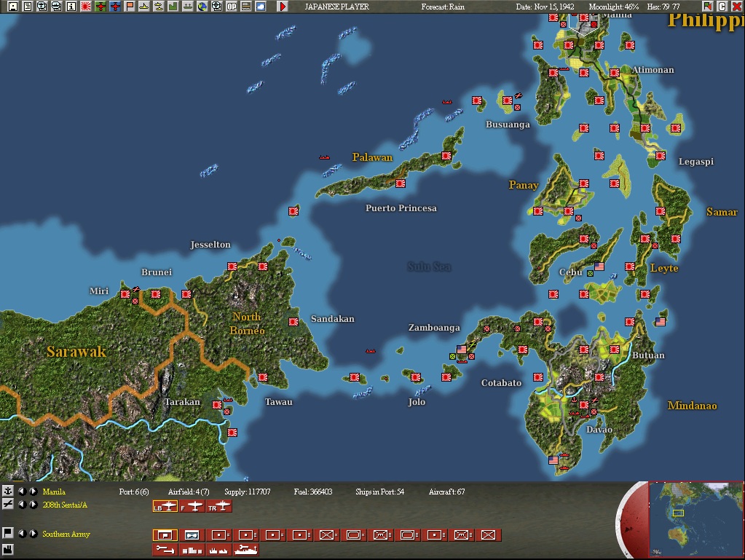Click the Ships in Port: 54 value
Image resolution: width=745 pixels, height=560 pixels.
(x=379, y=492)
